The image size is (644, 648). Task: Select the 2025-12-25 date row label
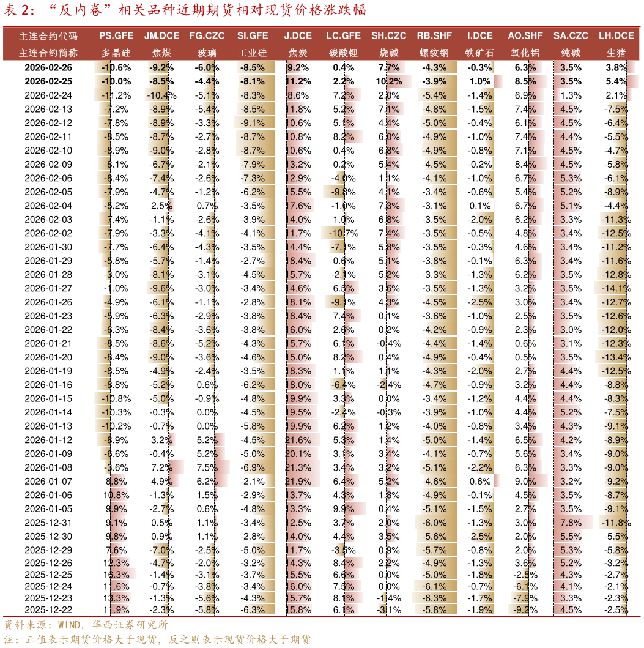(x=48, y=575)
